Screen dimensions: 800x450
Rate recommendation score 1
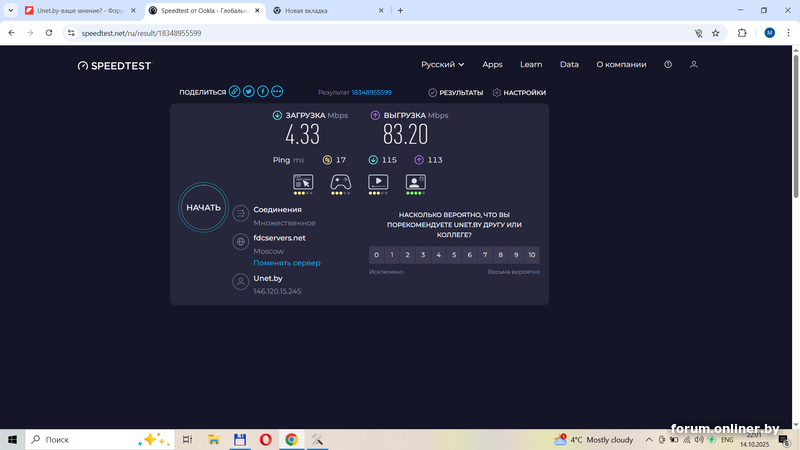(392, 255)
